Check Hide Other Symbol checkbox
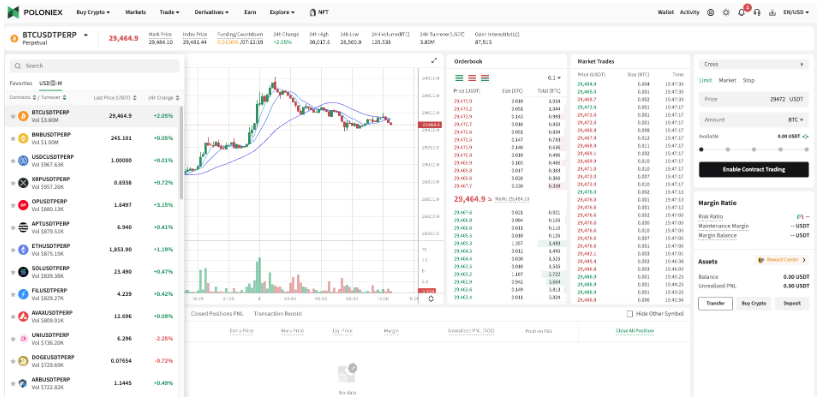Viewport: 826px width, 400px height. (x=630, y=314)
